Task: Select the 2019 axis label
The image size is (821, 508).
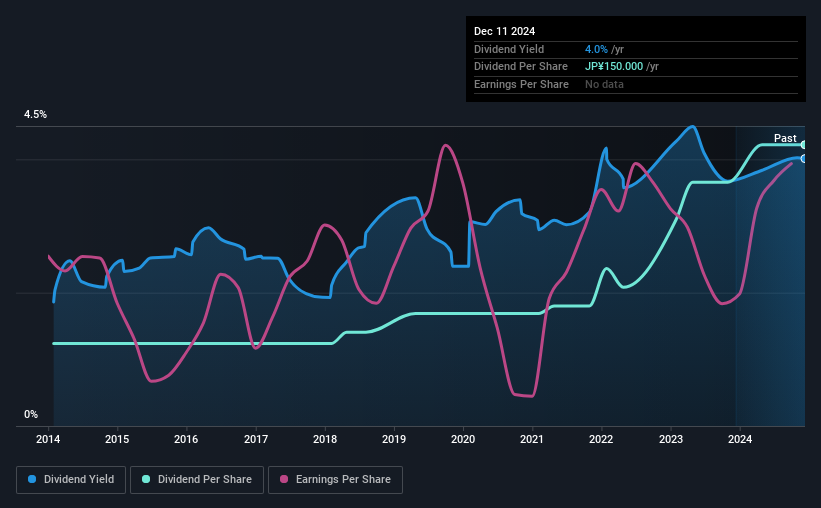Action: click(394, 439)
